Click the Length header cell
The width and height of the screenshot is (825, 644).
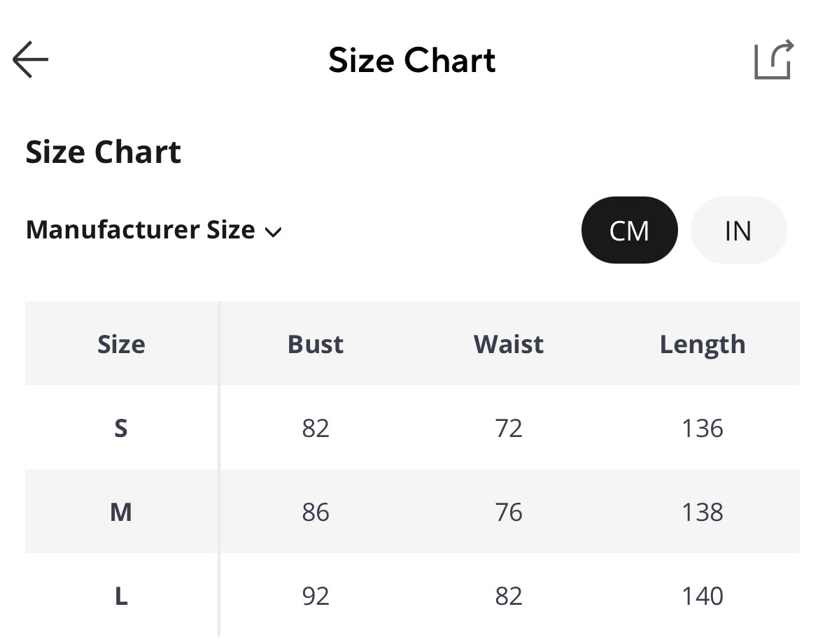(703, 343)
